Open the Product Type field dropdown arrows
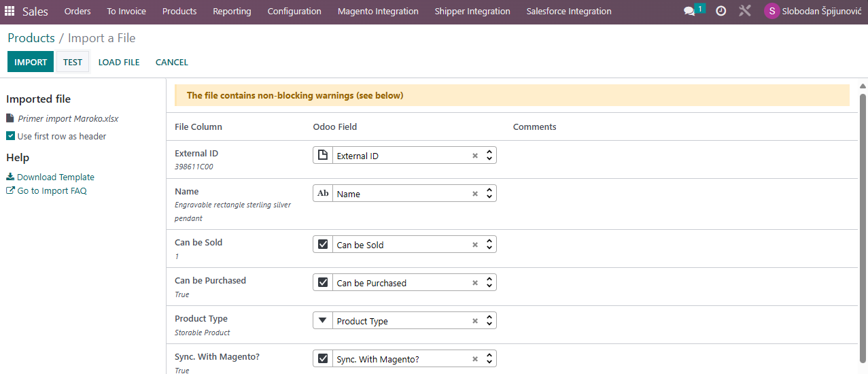This screenshot has height=374, width=868. pyautogui.click(x=489, y=321)
